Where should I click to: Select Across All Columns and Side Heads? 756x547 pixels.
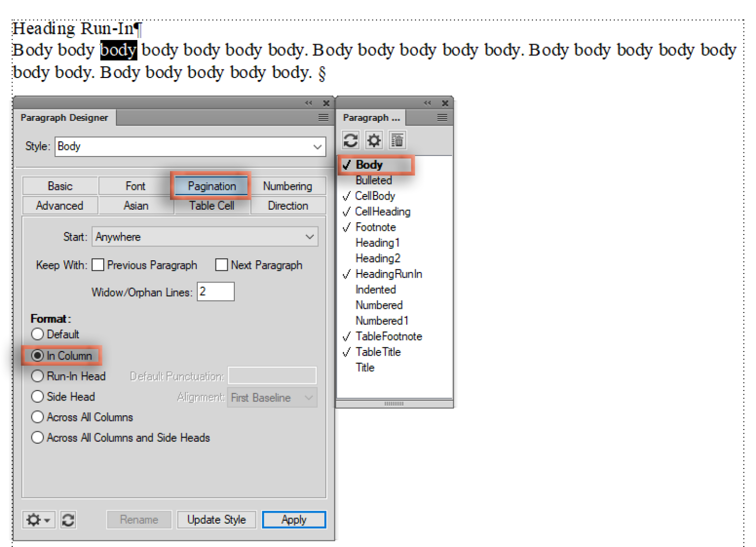[37, 438]
